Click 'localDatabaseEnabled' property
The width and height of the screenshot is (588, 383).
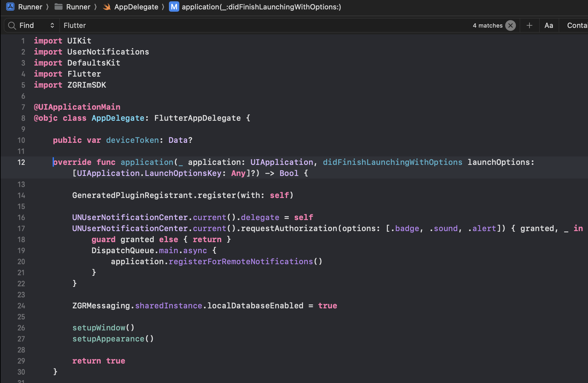pyautogui.click(x=255, y=306)
